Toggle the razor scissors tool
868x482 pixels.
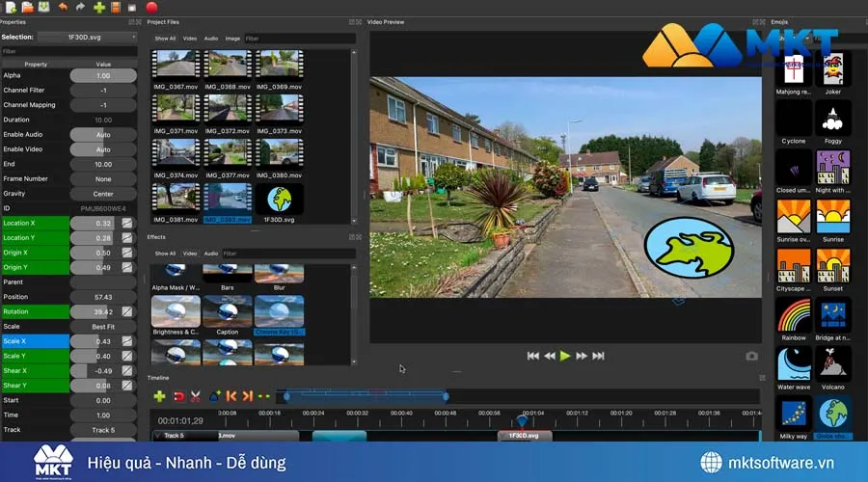(196, 396)
